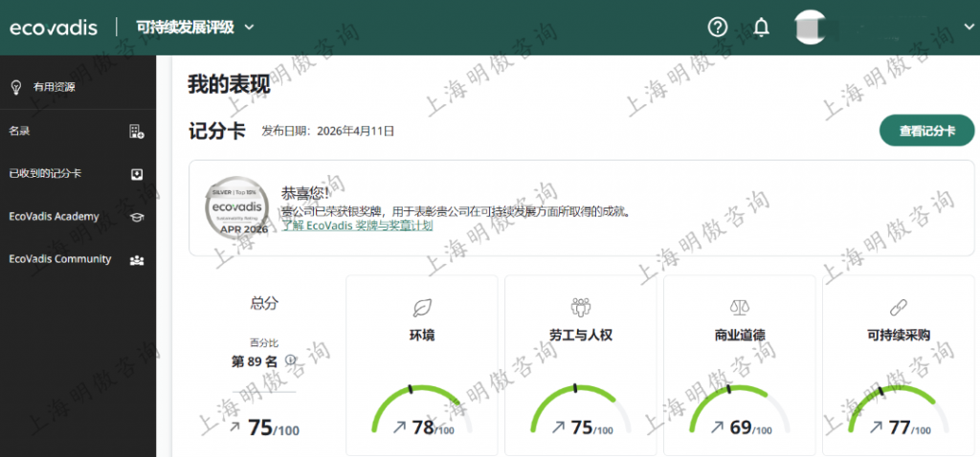
Task: Click the lightbulb icon for useful resources
Action: point(16,87)
